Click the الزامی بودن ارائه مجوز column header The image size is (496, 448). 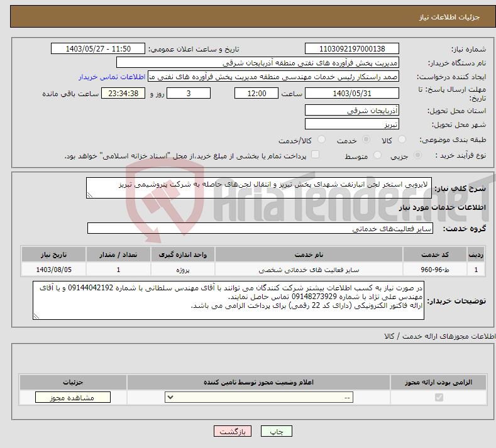(438, 382)
